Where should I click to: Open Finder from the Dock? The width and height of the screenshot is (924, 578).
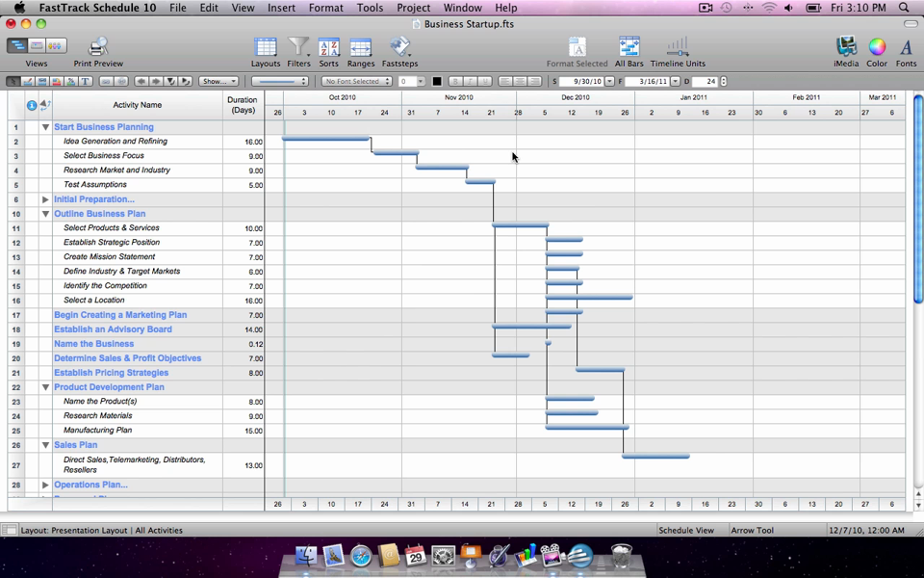[306, 555]
